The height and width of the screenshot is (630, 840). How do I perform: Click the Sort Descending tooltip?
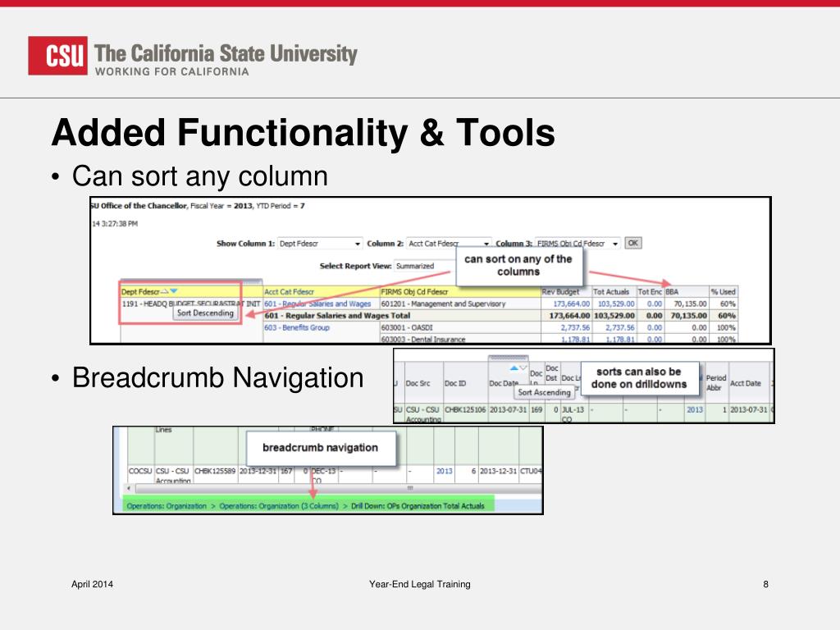pos(205,313)
